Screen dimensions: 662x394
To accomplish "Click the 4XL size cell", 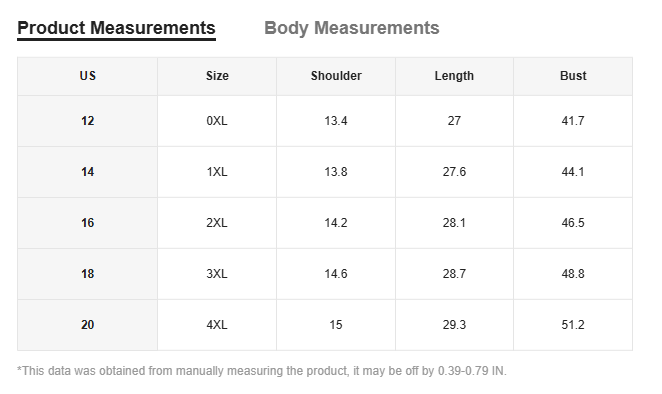I will (x=217, y=325).
